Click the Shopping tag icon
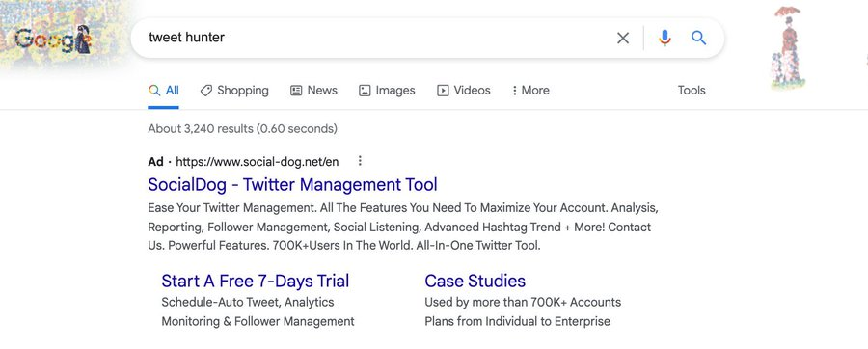Screen dimensions: 868x349 pyautogui.click(x=206, y=91)
